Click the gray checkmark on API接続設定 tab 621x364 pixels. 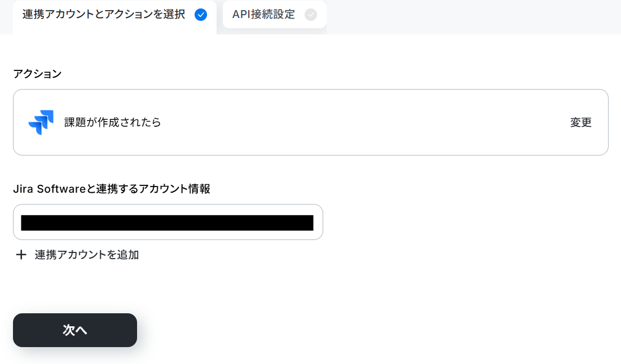310,15
